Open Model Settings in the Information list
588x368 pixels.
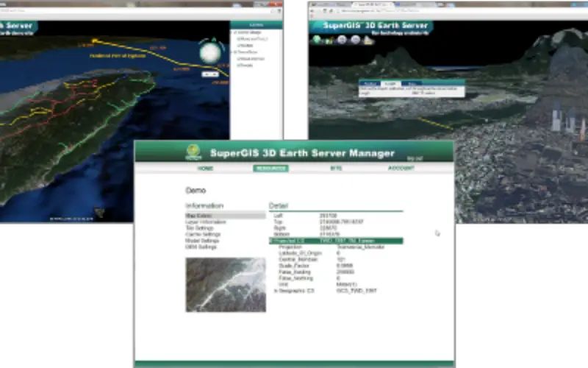coord(202,241)
